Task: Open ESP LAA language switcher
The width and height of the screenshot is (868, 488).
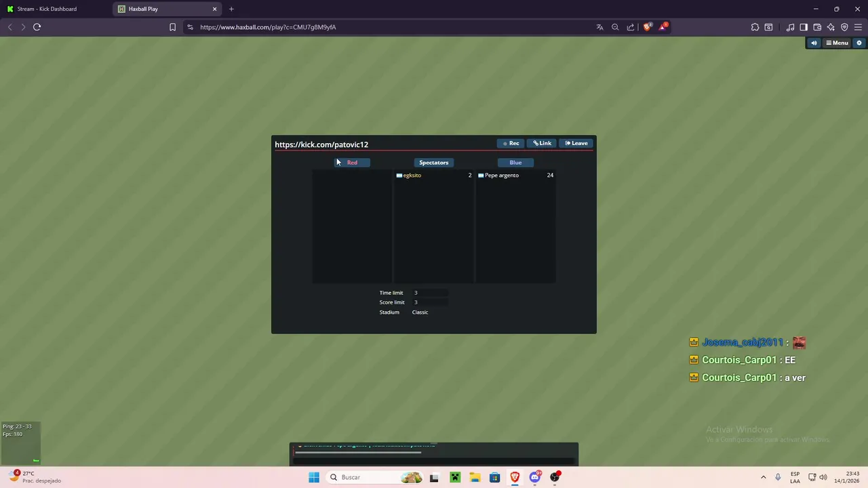Action: point(795,477)
